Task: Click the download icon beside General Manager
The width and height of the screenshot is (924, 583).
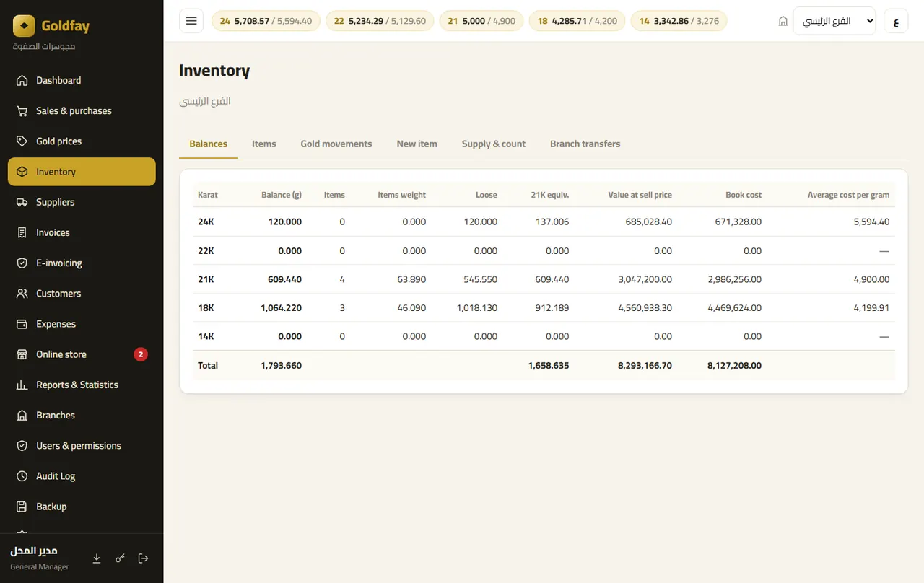Action: pos(97,558)
